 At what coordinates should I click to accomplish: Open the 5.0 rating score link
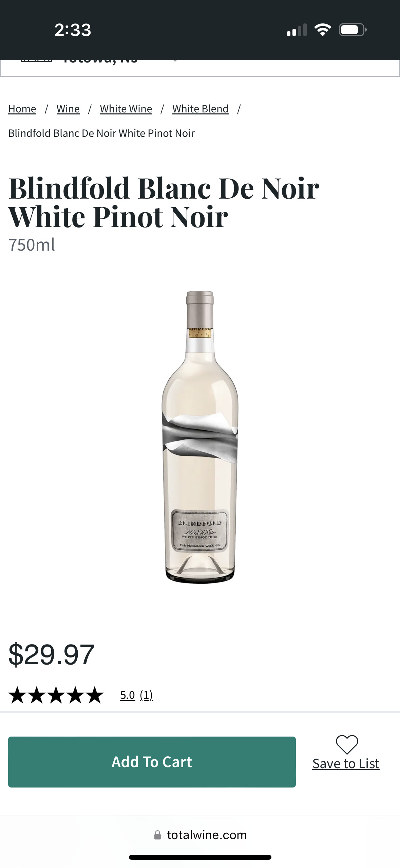click(128, 695)
